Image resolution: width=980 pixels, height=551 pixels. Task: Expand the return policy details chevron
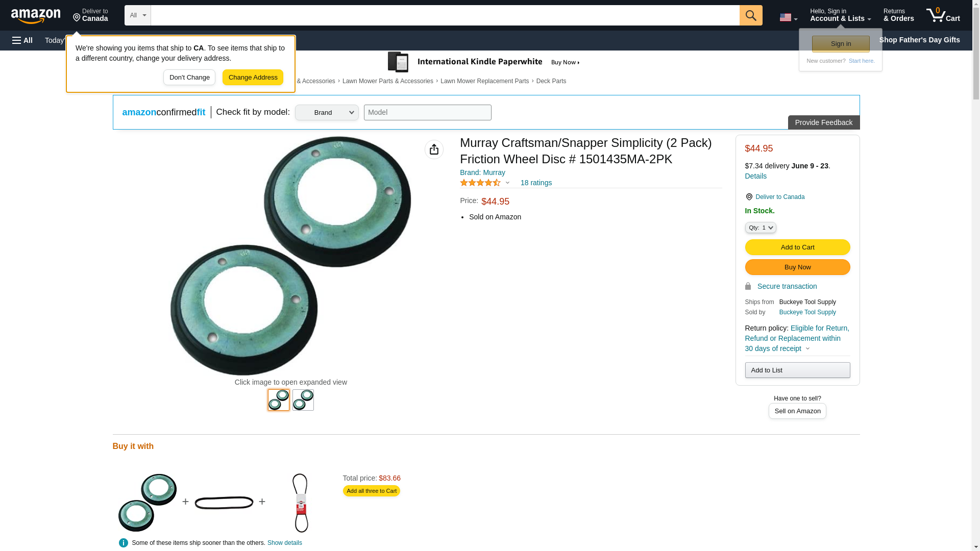807,349
